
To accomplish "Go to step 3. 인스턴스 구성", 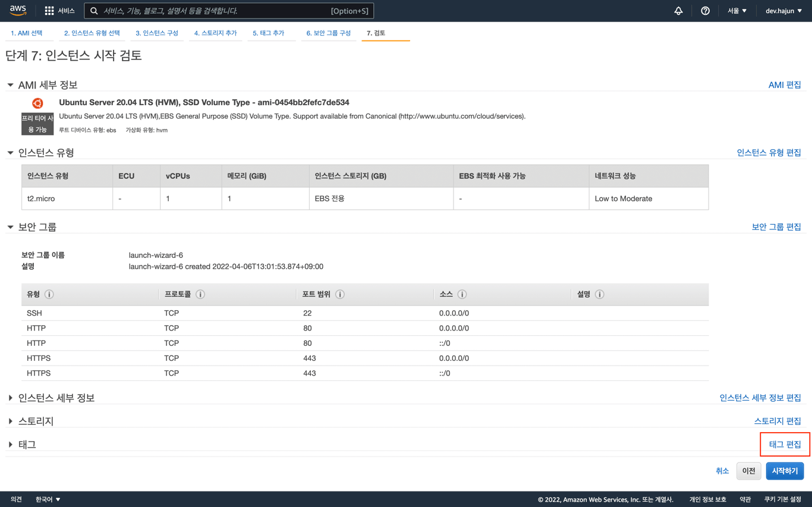I will tap(157, 33).
